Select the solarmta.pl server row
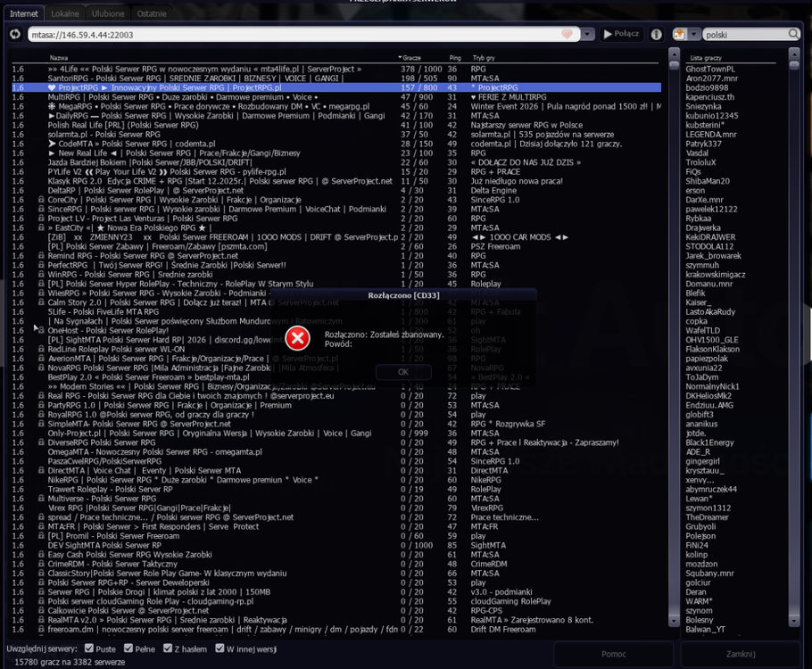The width and height of the screenshot is (812, 669). [x=336, y=134]
